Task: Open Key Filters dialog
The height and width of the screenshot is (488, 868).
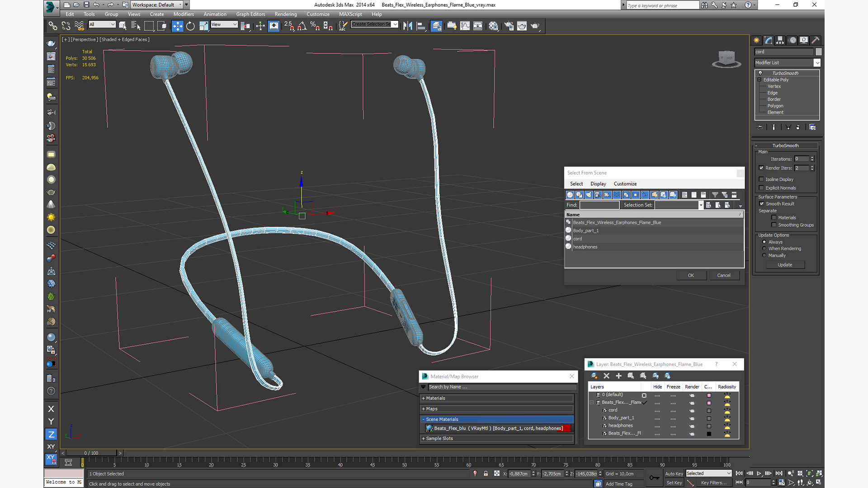Action: (713, 483)
